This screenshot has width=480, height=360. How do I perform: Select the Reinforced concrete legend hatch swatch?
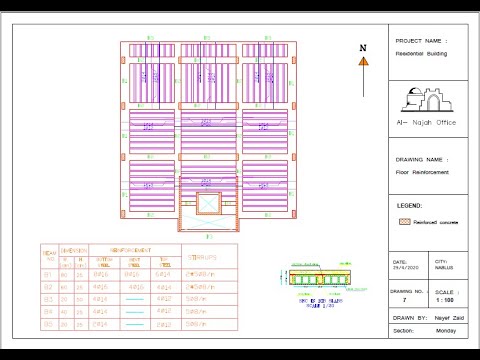point(405,222)
